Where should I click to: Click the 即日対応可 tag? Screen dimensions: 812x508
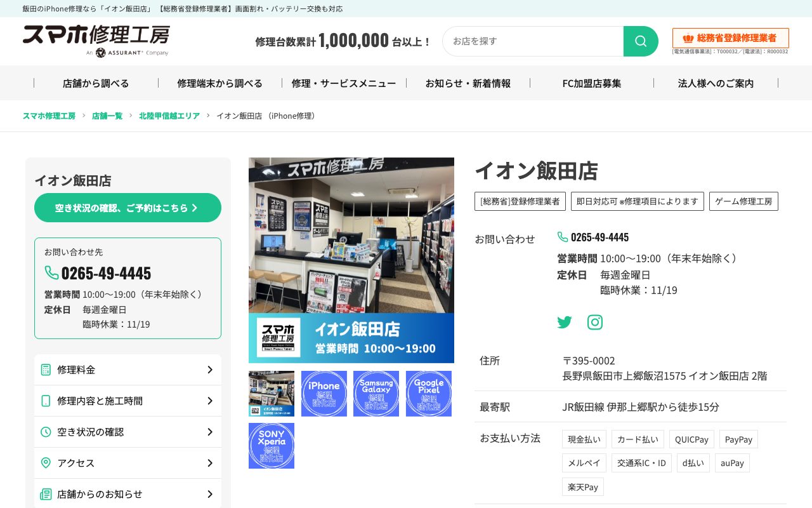[x=638, y=201]
